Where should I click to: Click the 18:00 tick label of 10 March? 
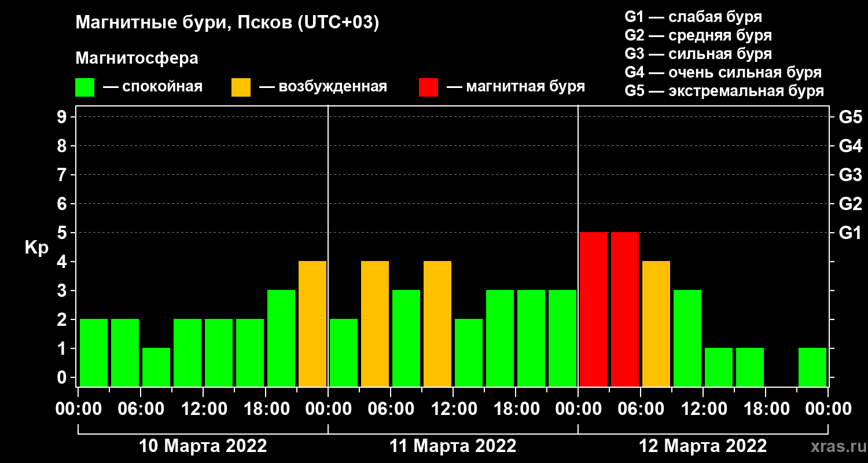pyautogui.click(x=266, y=409)
